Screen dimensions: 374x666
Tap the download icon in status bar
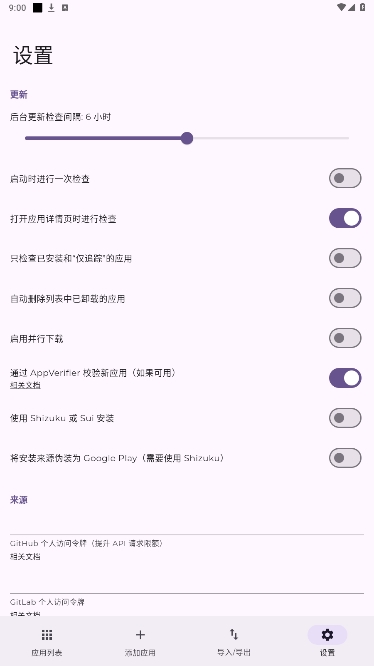click(x=51, y=8)
